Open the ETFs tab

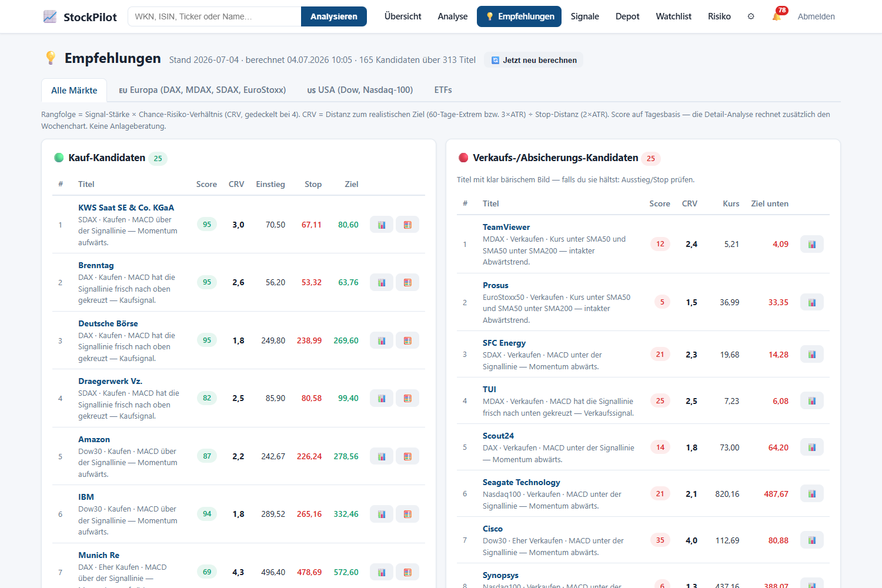(x=443, y=90)
